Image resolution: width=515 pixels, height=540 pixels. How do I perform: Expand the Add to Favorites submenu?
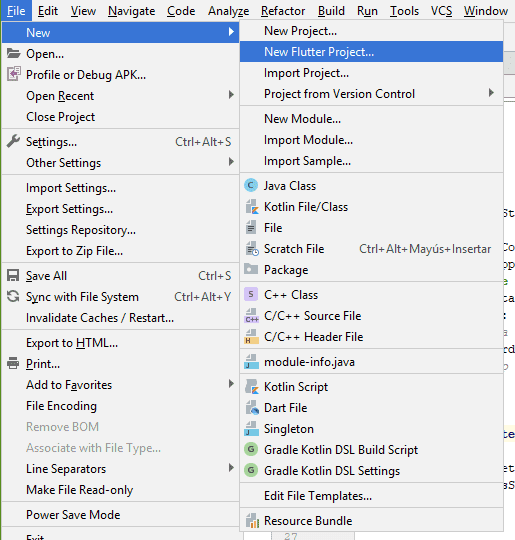point(120,385)
